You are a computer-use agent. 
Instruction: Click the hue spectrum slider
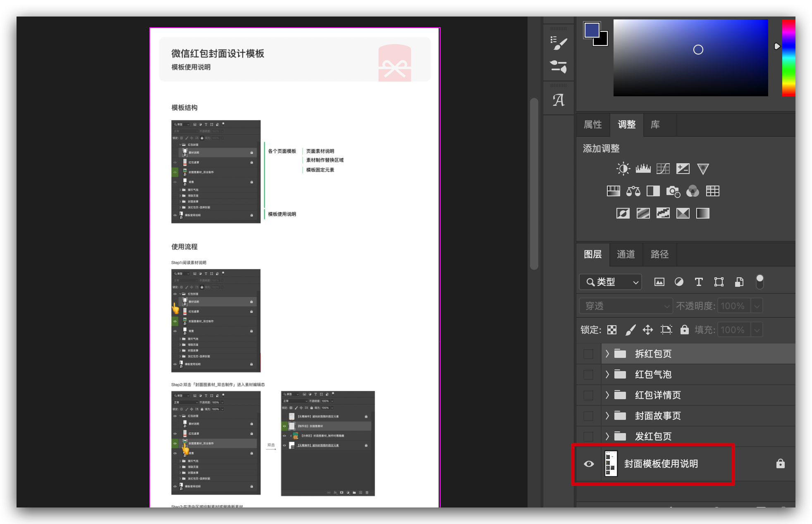coord(788,58)
